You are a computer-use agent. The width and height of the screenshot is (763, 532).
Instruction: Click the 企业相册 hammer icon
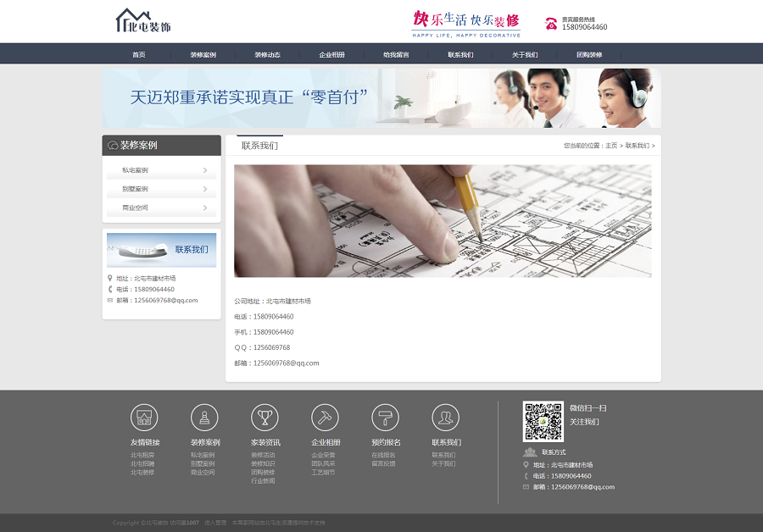325,418
